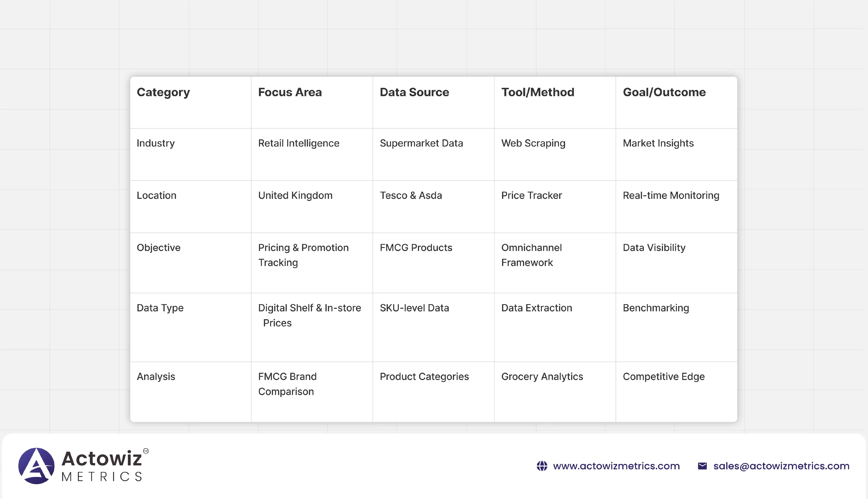Screen dimensions: 868x499
Task: Select the Focus Area column header
Action: pos(290,92)
